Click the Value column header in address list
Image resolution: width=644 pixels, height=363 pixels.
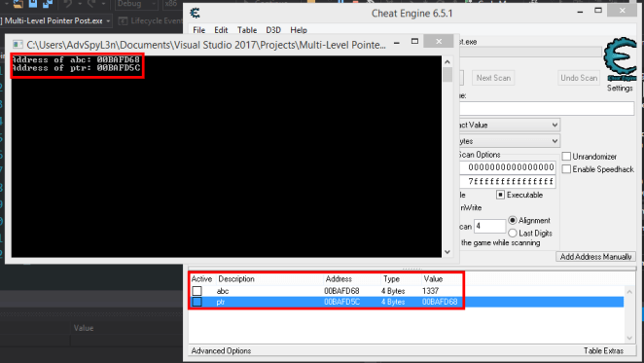(x=433, y=278)
